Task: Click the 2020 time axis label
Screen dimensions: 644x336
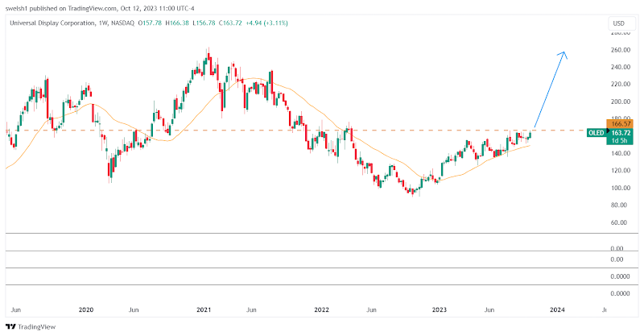Action: pyautogui.click(x=86, y=309)
